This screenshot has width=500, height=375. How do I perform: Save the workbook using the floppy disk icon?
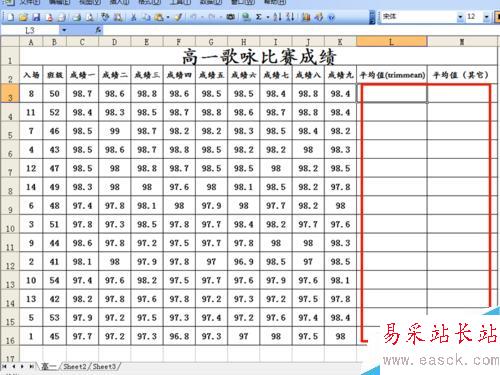point(36,17)
